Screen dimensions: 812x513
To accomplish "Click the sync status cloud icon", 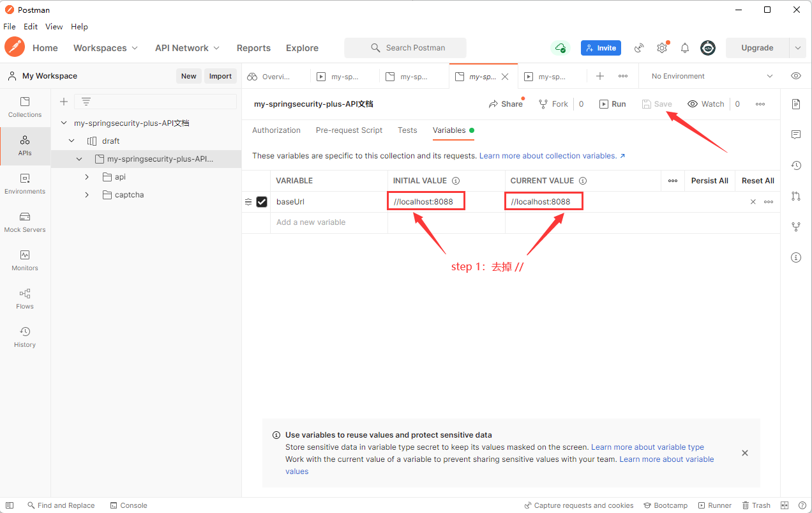I will coord(560,48).
